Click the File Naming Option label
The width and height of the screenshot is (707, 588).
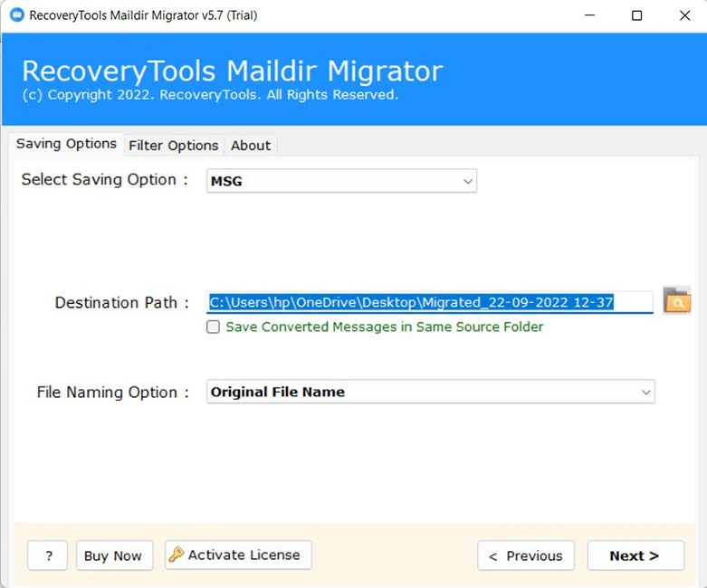click(x=113, y=393)
